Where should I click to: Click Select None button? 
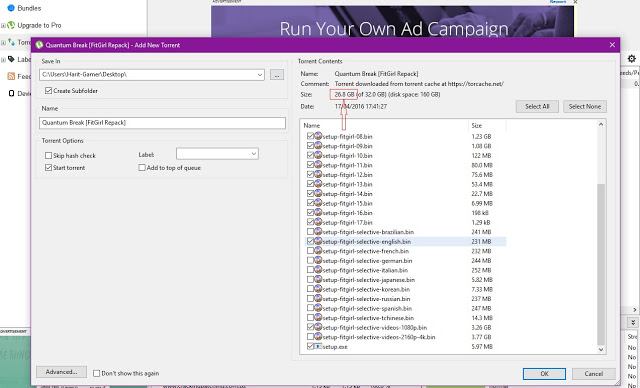pos(584,106)
